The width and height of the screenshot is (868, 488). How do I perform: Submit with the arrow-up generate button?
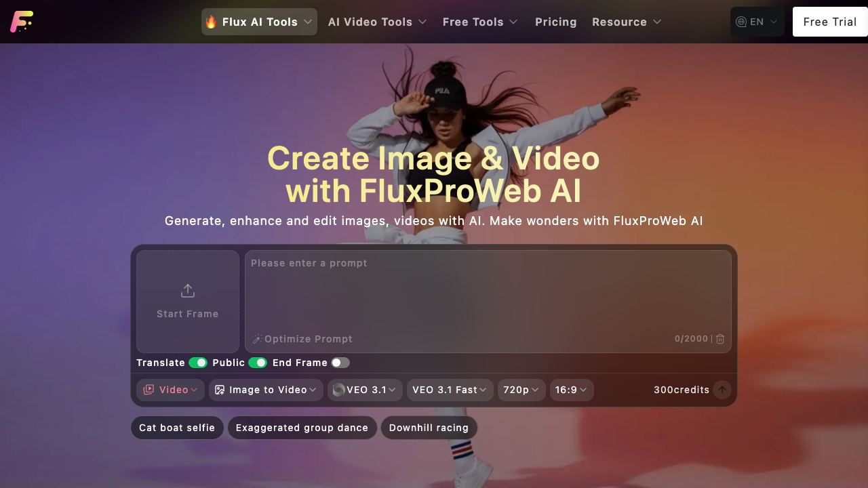[x=722, y=390]
